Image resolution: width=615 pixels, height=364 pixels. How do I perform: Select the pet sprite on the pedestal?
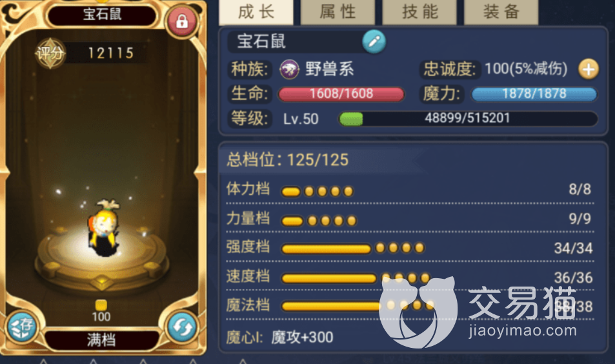[x=103, y=227]
